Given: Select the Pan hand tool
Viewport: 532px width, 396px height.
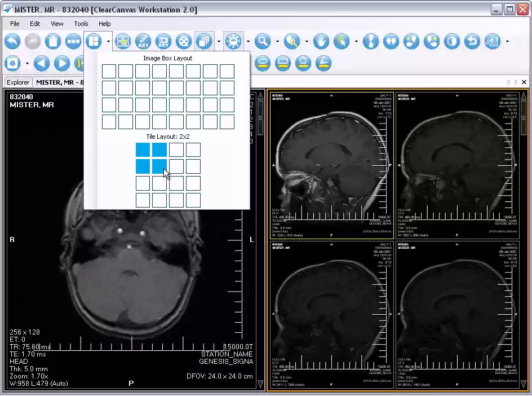Looking at the screenshot, I should [x=321, y=41].
